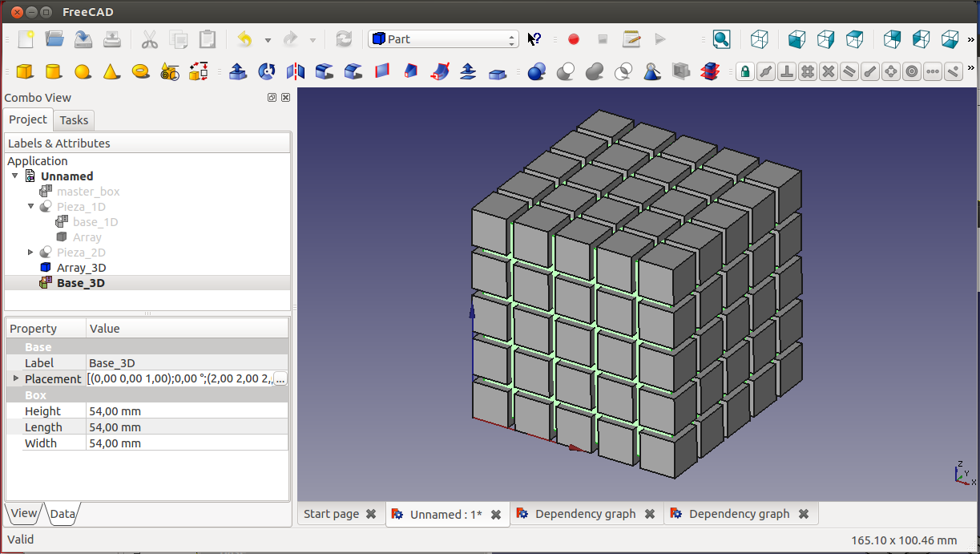Click the fit all view magnifier icon
This screenshot has width=980, height=554.
coord(721,39)
